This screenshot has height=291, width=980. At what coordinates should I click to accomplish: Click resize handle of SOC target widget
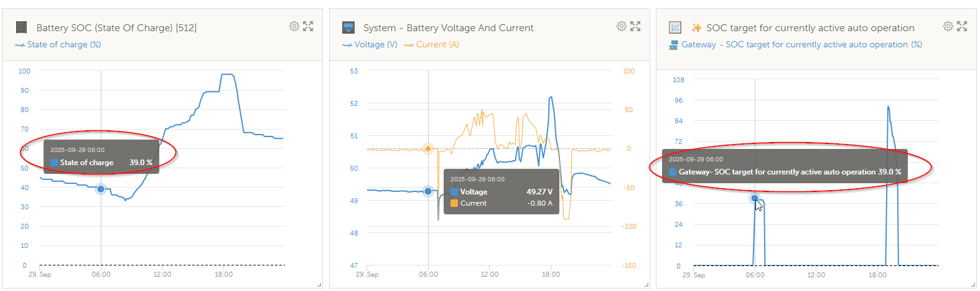pos(973,285)
